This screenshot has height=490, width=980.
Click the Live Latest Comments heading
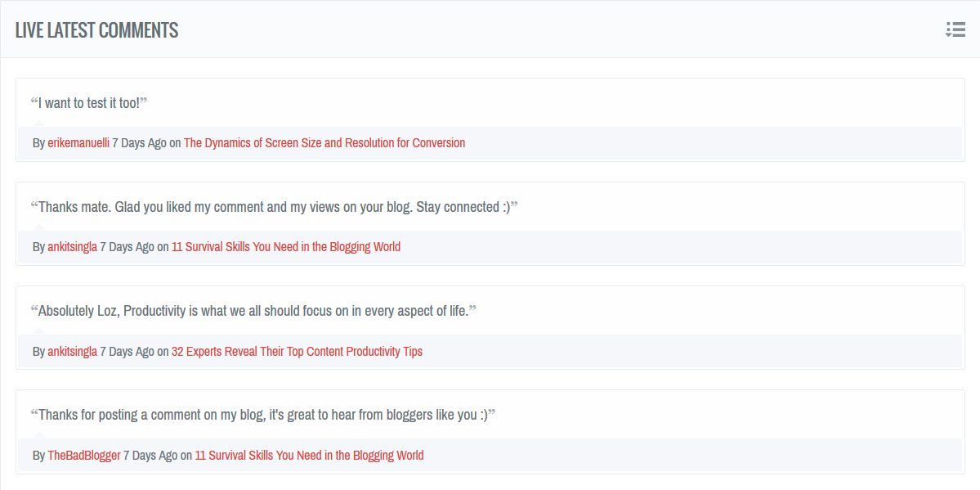point(96,30)
